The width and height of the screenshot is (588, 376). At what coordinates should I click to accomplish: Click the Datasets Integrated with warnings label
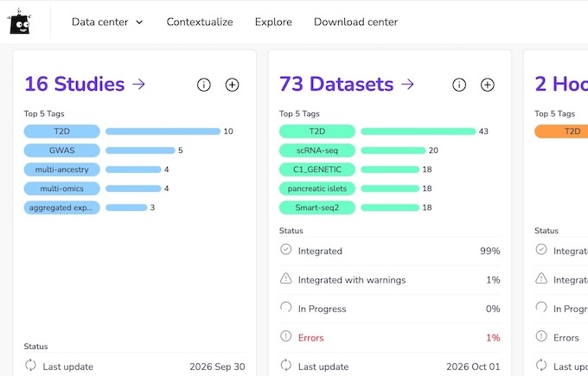[352, 280]
